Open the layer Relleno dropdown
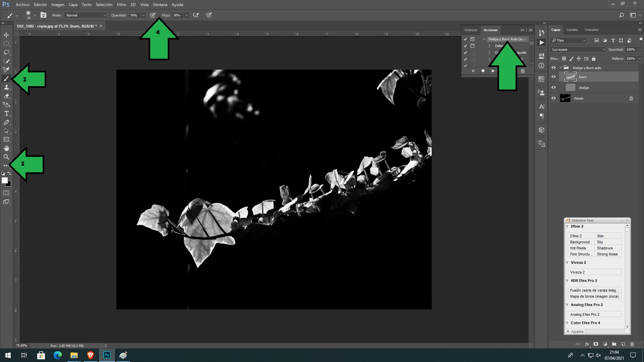 pos(640,59)
